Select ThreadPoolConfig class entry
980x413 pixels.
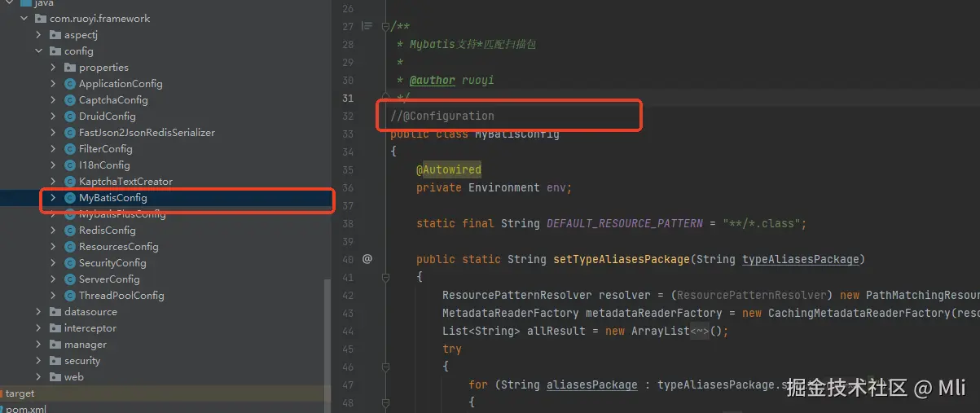[x=121, y=295]
